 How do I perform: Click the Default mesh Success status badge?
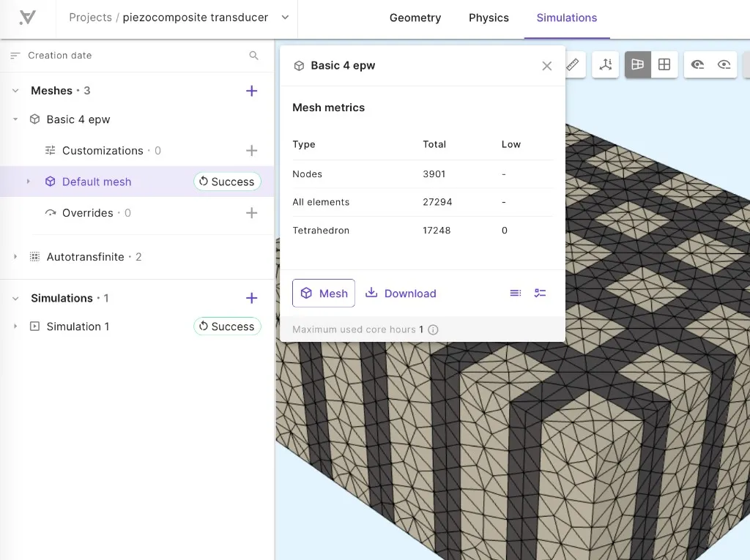[227, 182]
